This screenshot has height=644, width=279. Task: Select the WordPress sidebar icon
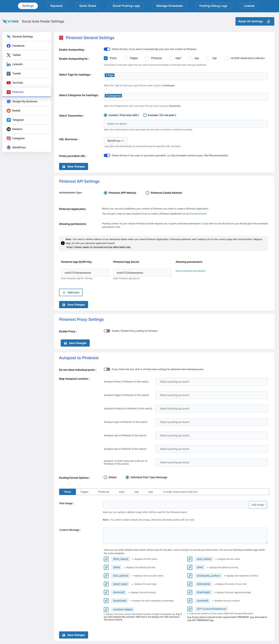8,147
